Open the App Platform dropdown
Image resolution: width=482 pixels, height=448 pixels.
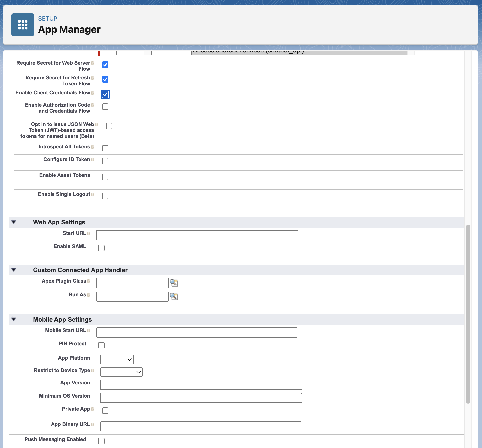(117, 360)
